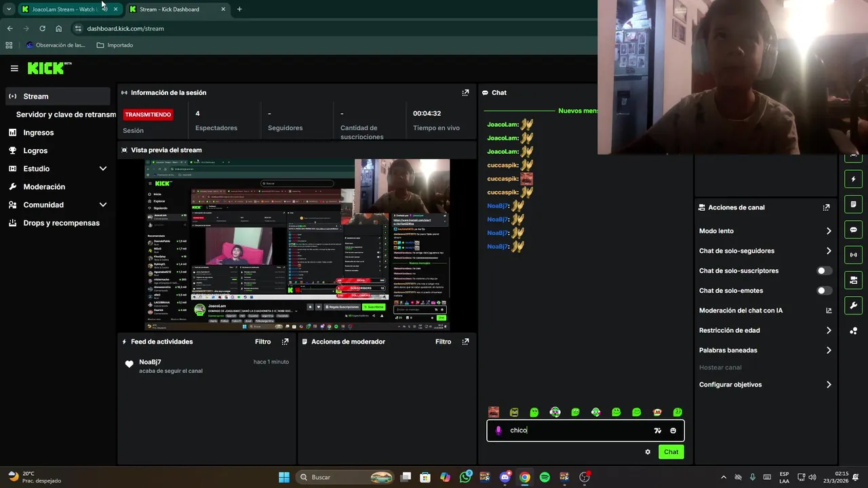868x488 pixels.
Task: Click Hostear canal in channel actions
Action: click(x=720, y=367)
